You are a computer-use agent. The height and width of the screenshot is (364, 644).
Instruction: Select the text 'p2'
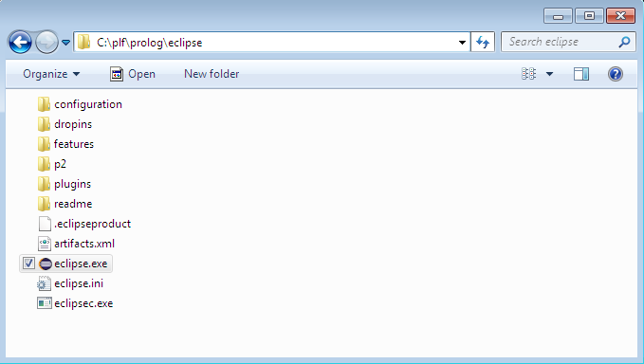pos(60,164)
